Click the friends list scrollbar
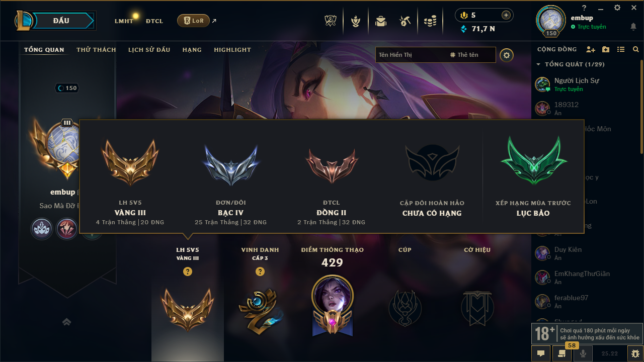 click(641, 107)
